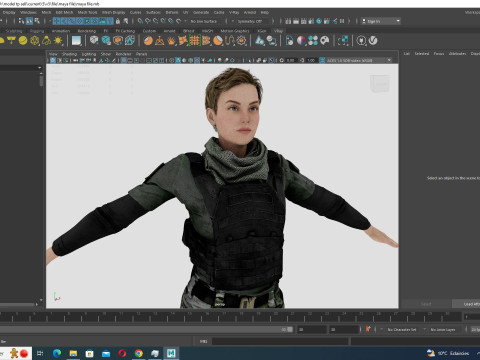Screen dimensions: 480x360
Task: Click the Attribute Editor Focus menu
Action: 439,54
